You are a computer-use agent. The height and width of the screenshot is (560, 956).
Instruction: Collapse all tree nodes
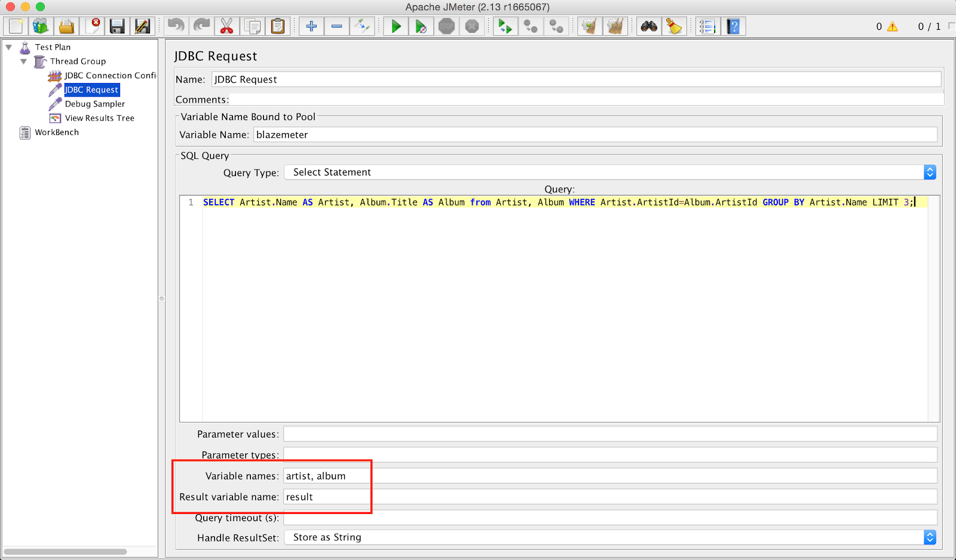tap(337, 26)
